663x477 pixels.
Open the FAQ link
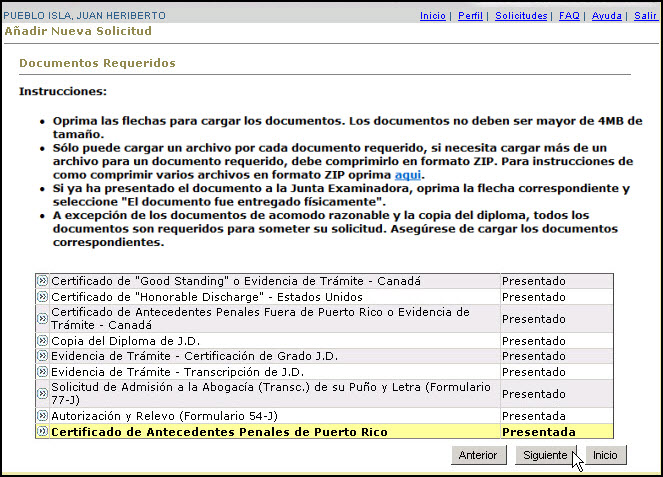[569, 17]
